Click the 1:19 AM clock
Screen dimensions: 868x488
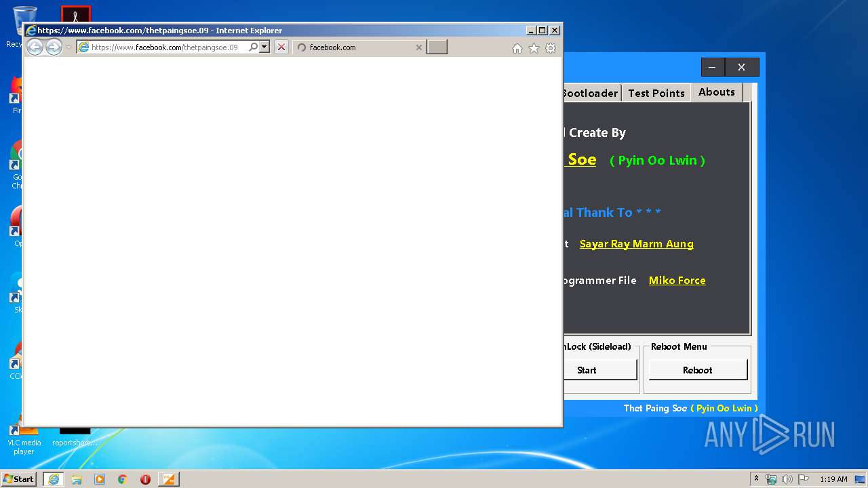tap(833, 479)
